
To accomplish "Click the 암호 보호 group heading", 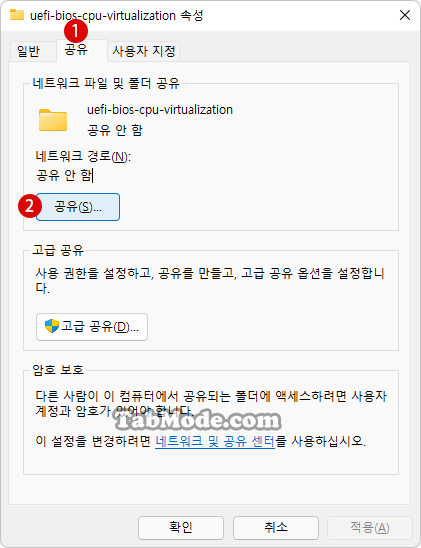I will click(x=58, y=370).
